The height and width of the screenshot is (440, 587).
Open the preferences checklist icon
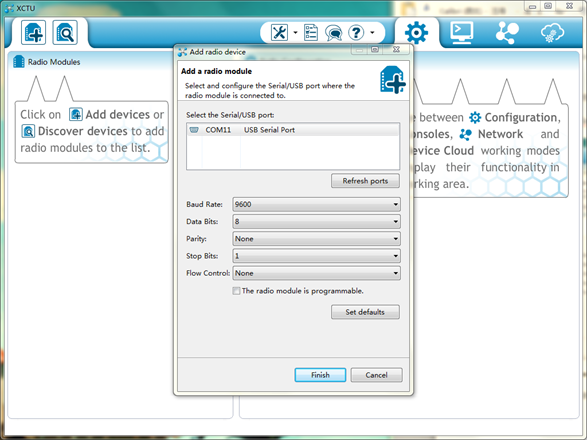coord(311,33)
